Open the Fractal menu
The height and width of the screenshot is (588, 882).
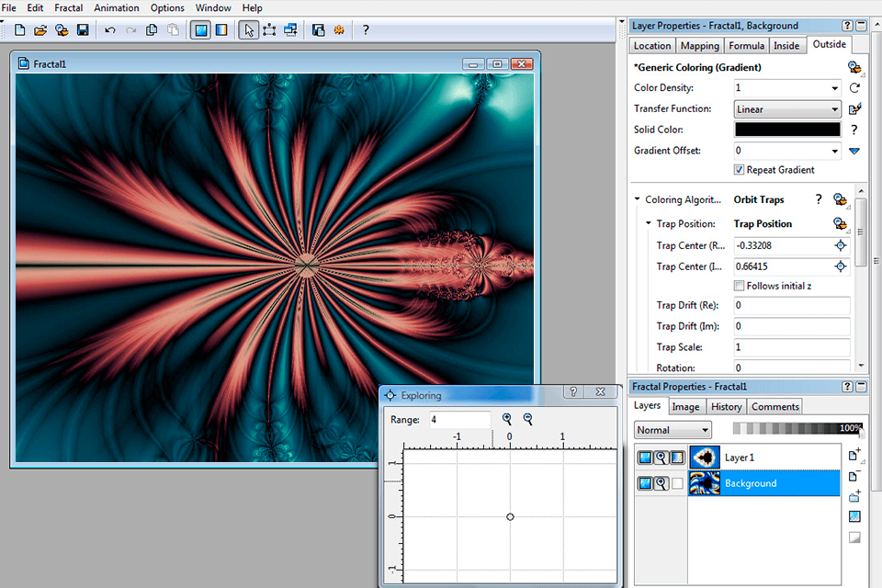pyautogui.click(x=69, y=8)
